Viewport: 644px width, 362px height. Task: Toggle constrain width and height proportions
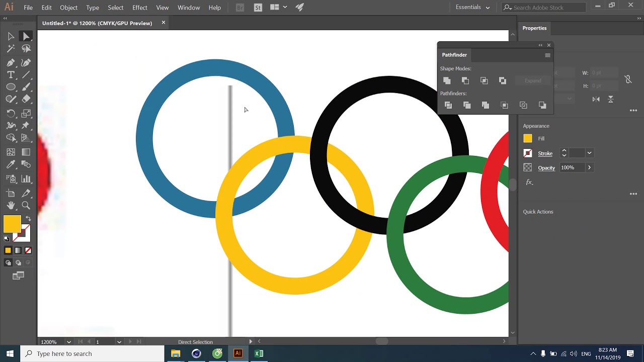tap(628, 79)
